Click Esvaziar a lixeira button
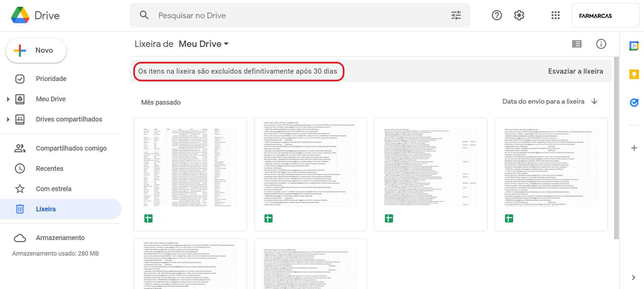Viewport: 644px width, 289px height. click(575, 71)
